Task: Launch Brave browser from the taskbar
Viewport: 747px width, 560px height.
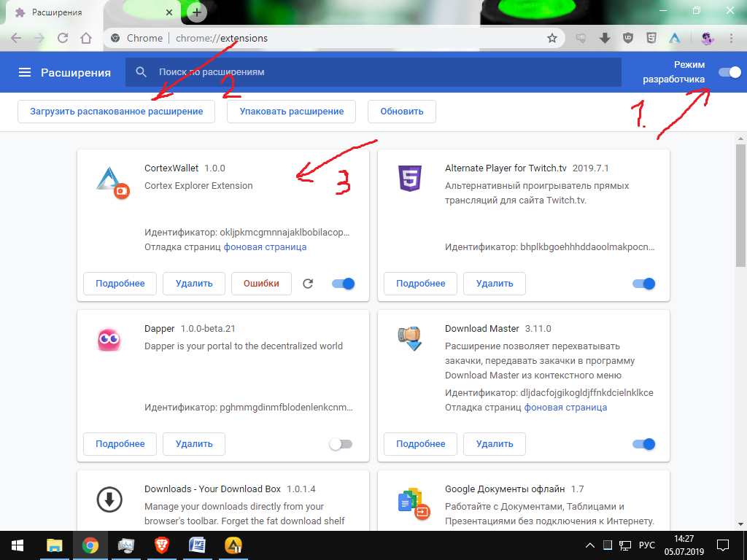Action: [x=162, y=545]
